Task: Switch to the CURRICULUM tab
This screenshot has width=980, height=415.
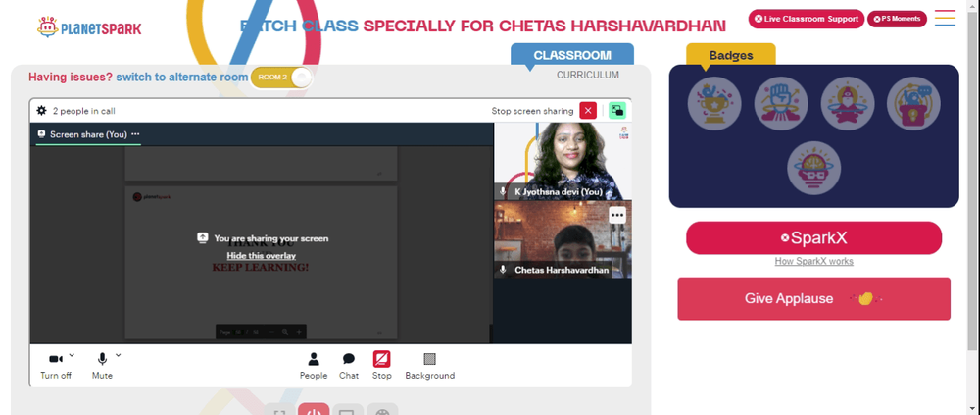Action: (x=588, y=76)
